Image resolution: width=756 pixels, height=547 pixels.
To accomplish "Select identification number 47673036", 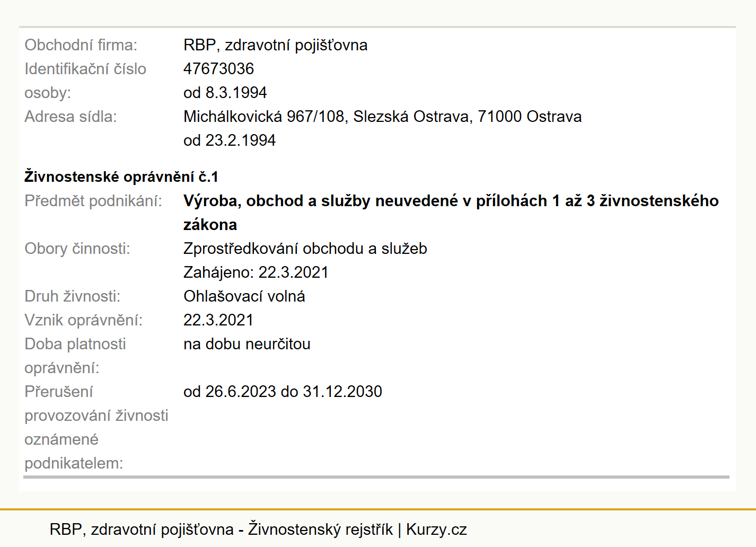I will click(218, 69).
